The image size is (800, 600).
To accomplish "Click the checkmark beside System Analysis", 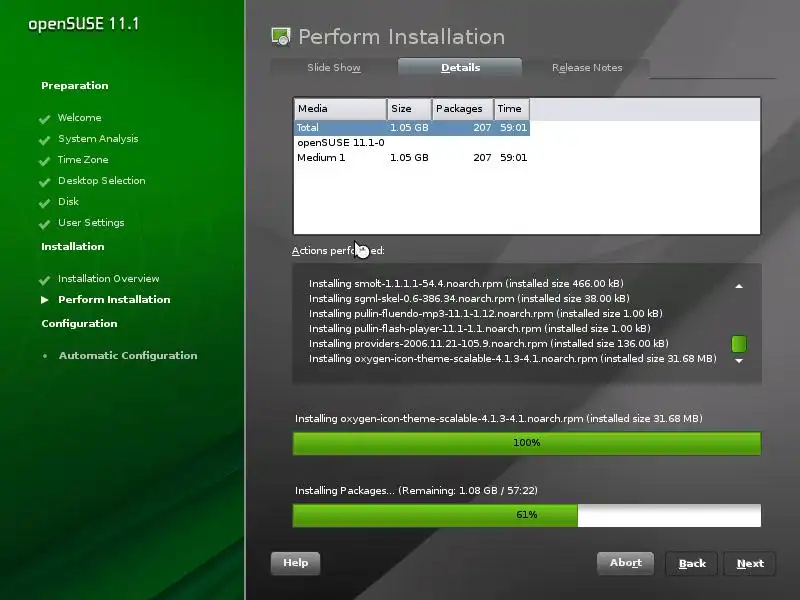I will click(44, 140).
